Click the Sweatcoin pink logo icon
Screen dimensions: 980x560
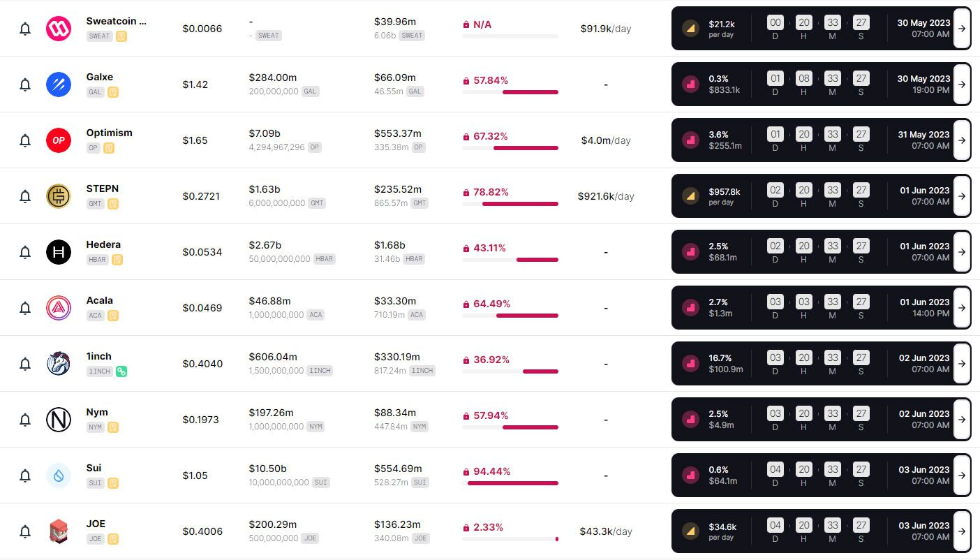coord(59,29)
